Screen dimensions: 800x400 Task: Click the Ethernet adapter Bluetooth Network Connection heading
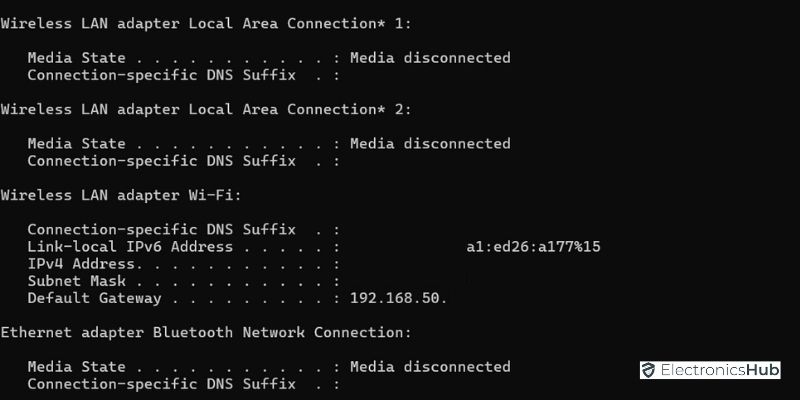[x=207, y=332]
